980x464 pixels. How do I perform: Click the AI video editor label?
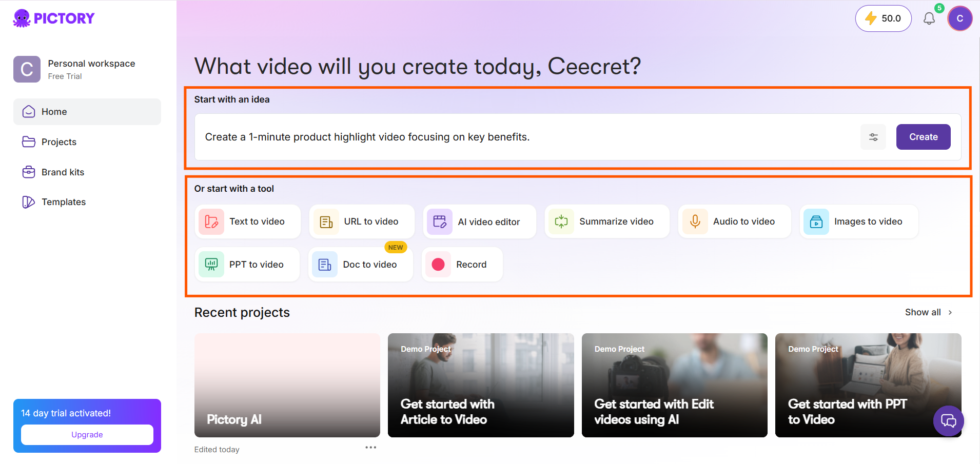[x=489, y=222]
